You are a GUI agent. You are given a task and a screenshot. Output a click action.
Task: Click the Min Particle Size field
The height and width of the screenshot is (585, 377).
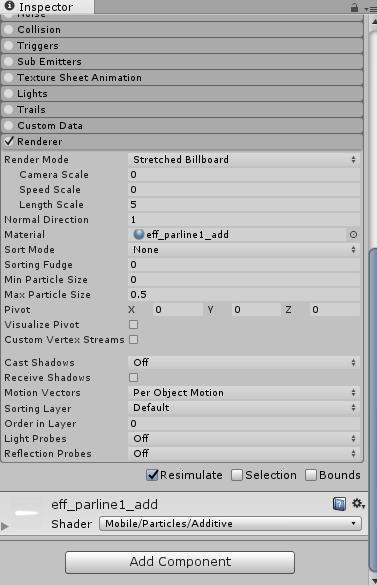tap(244, 279)
